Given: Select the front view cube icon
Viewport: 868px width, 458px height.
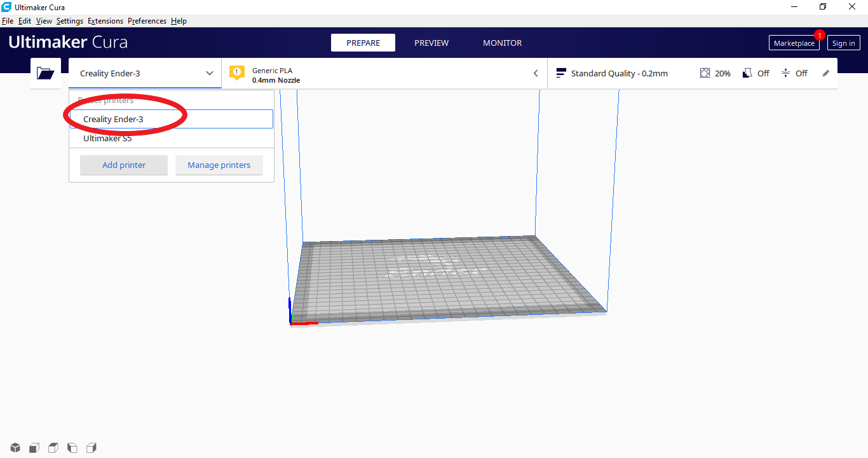Looking at the screenshot, I should [34, 448].
